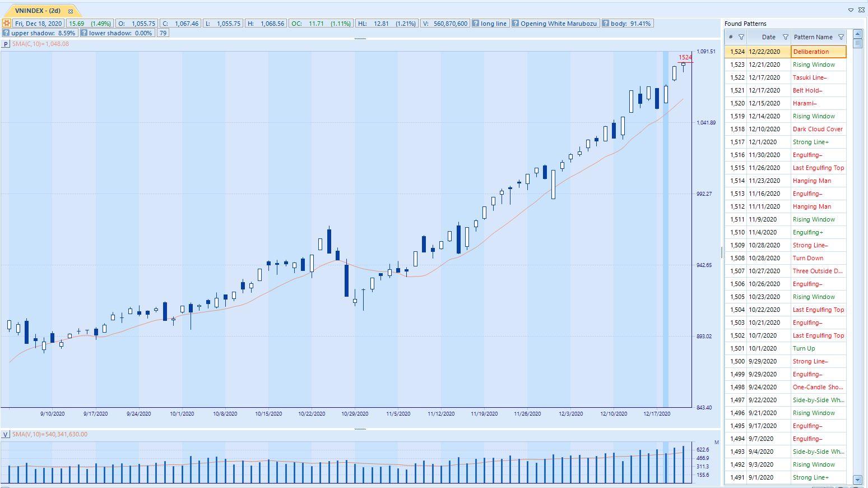Open Pattern Name column filter
The image size is (868, 488).
(841, 37)
